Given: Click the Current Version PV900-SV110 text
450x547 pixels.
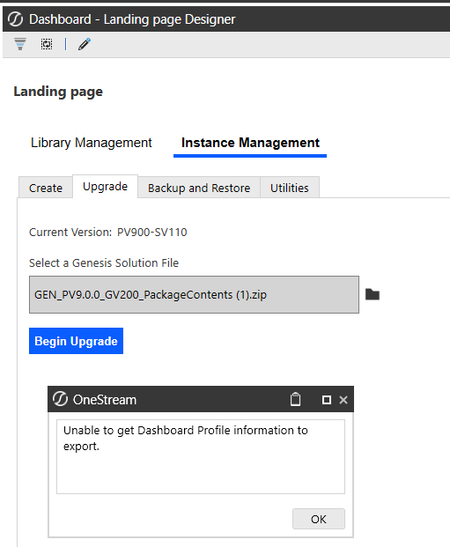Looking at the screenshot, I should click(x=108, y=232).
